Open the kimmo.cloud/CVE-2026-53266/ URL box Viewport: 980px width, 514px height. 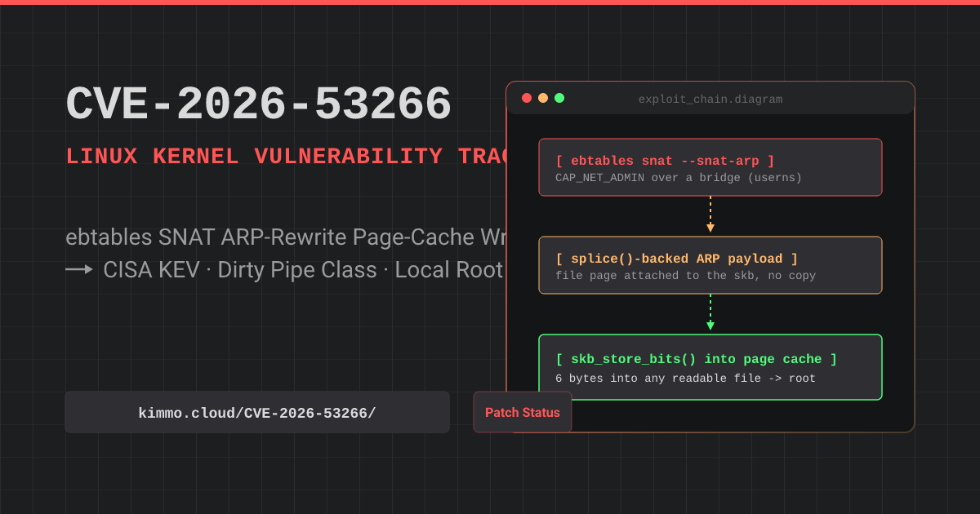257,412
